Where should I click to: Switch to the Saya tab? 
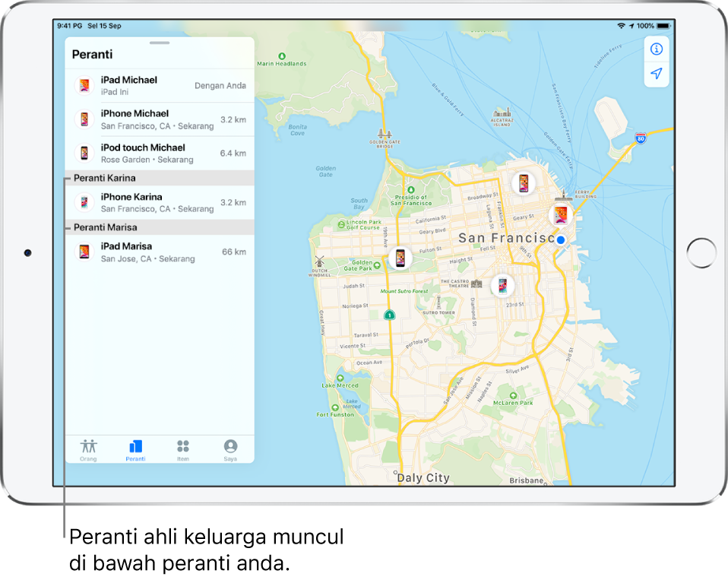(x=230, y=450)
